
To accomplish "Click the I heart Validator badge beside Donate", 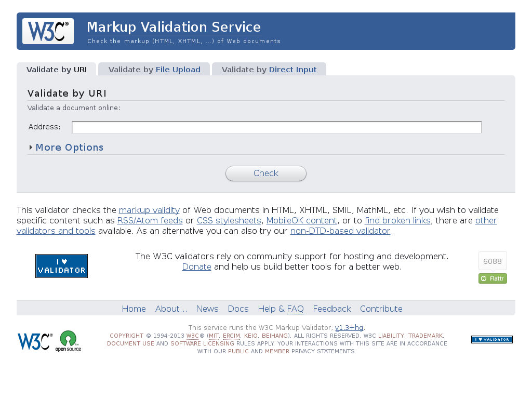I will click(x=61, y=266).
